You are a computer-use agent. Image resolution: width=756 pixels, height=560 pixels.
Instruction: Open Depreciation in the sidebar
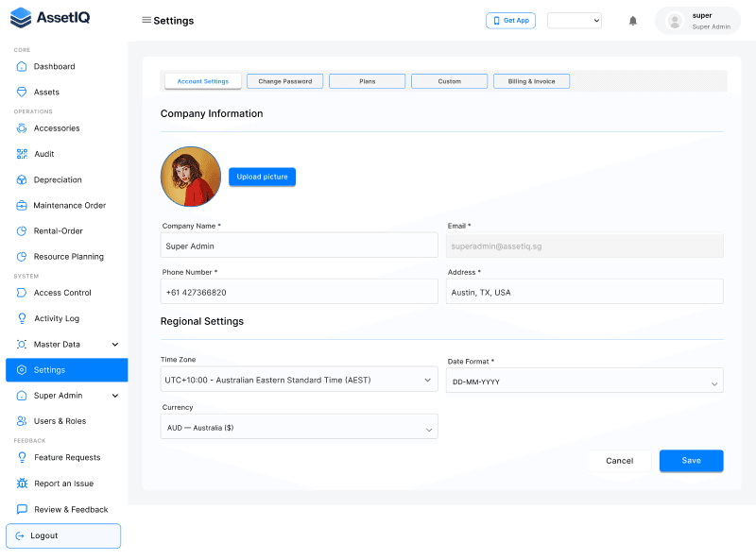(66, 179)
